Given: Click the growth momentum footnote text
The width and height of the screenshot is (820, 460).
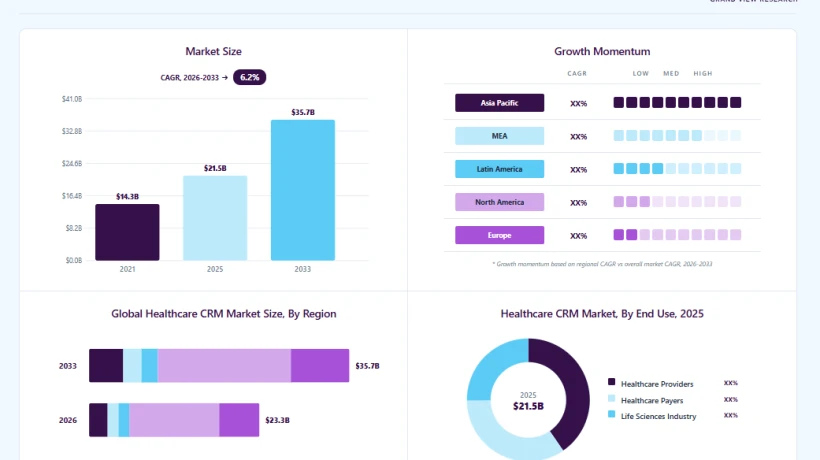Looking at the screenshot, I should (602, 264).
